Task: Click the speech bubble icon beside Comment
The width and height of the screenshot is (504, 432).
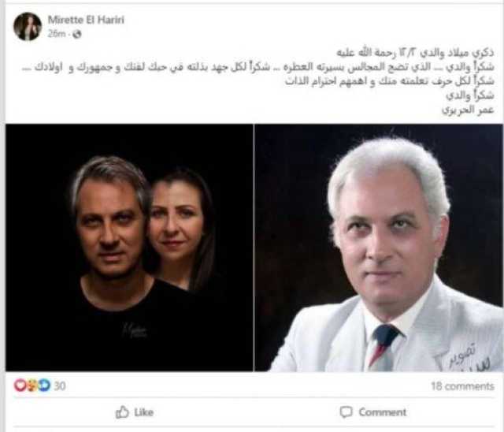Action: tap(346, 412)
